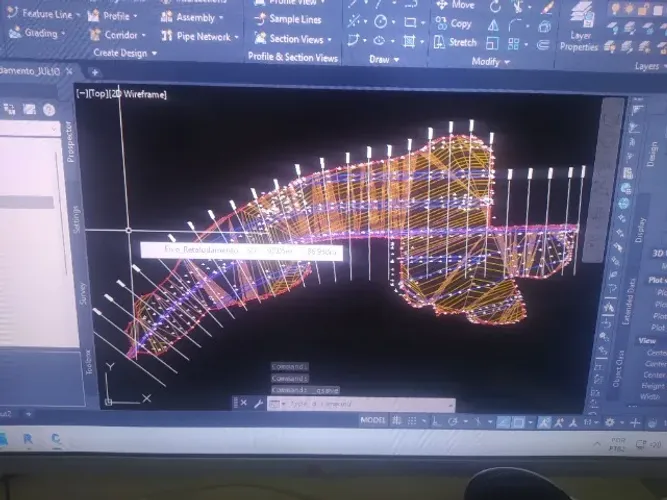Open the Pipe Network tool

click(x=196, y=37)
